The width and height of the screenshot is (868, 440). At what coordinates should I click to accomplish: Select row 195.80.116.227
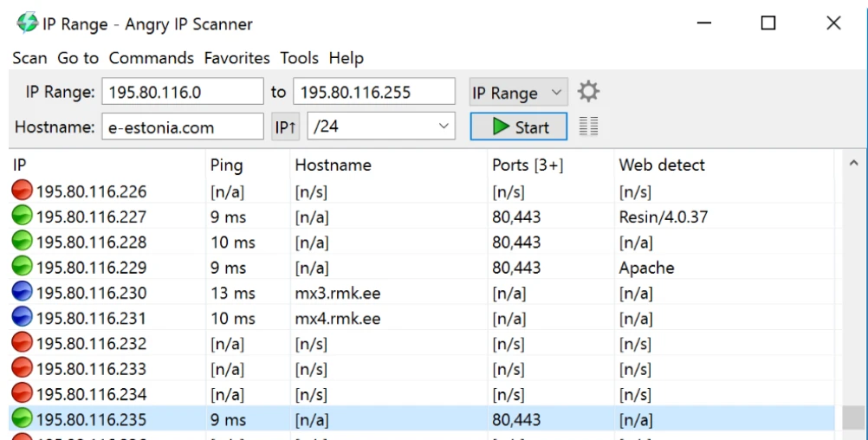click(x=422, y=217)
